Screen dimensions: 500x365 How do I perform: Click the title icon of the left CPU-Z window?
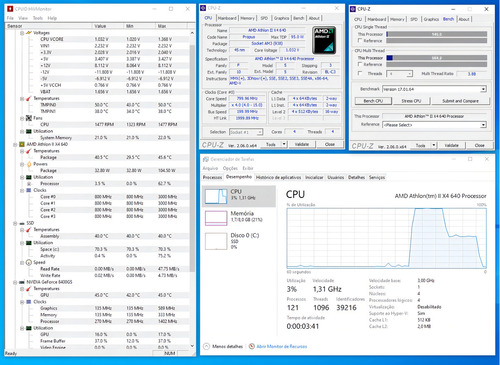tap(203, 8)
